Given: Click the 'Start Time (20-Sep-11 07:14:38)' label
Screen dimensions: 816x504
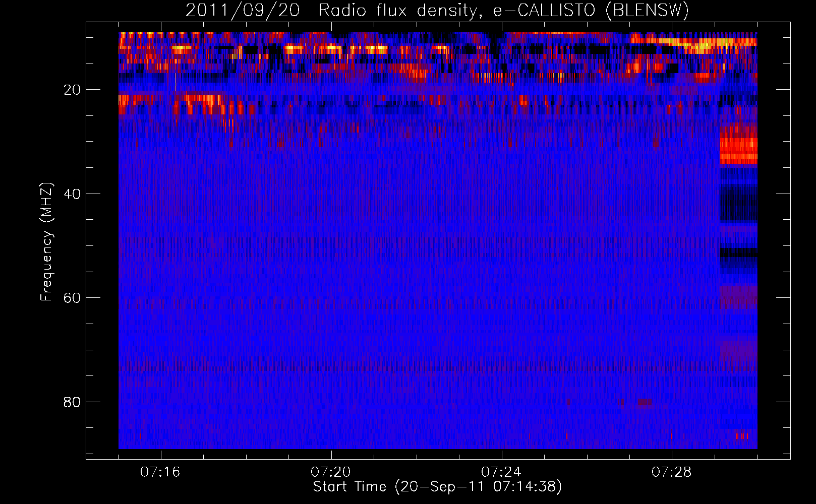Looking at the screenshot, I should [437, 487].
